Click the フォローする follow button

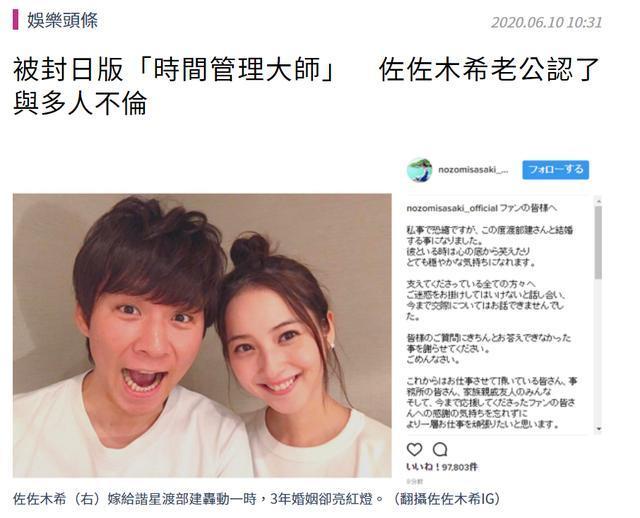(556, 169)
